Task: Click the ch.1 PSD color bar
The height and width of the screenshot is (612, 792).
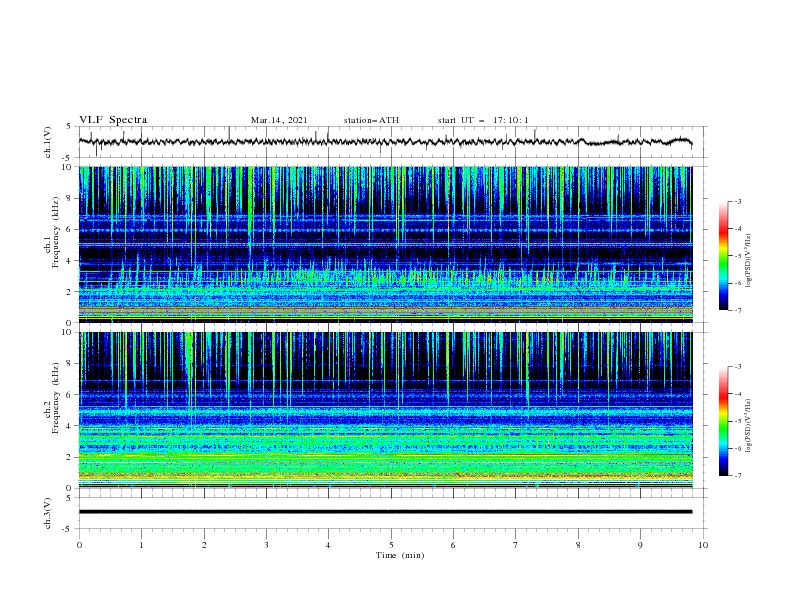Action: click(723, 256)
